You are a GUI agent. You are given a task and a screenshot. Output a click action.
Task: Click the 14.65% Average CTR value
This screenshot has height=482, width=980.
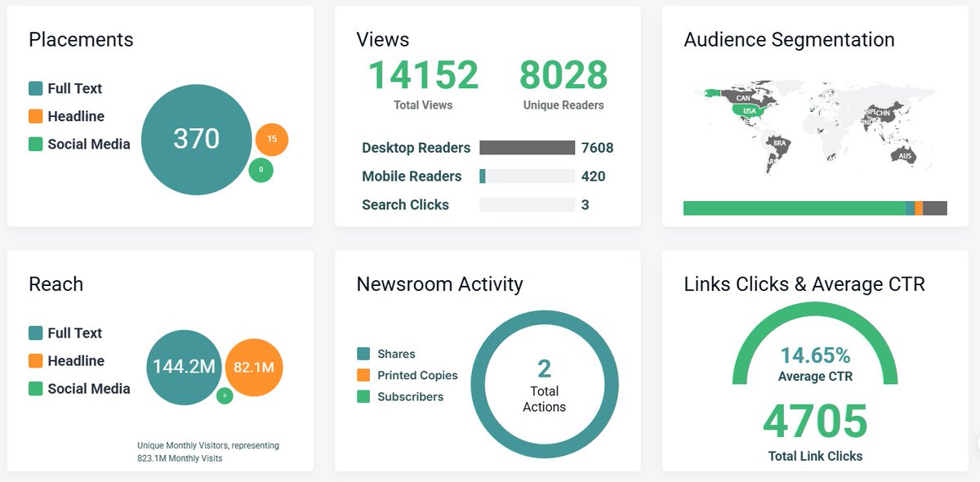tap(815, 355)
